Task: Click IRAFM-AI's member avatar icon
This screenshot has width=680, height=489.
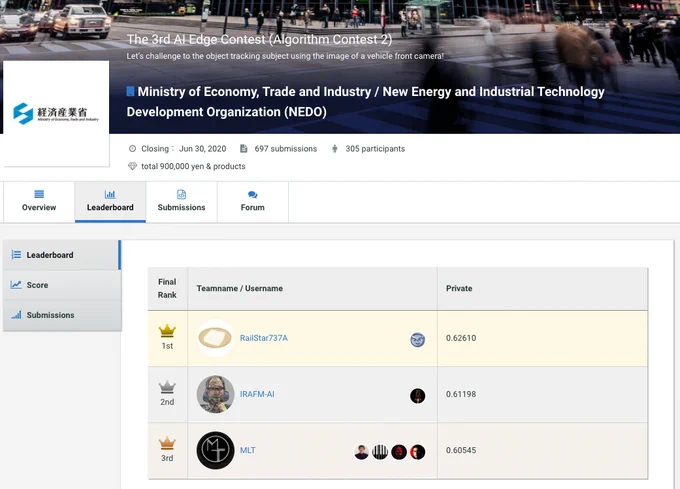Action: tap(418, 396)
